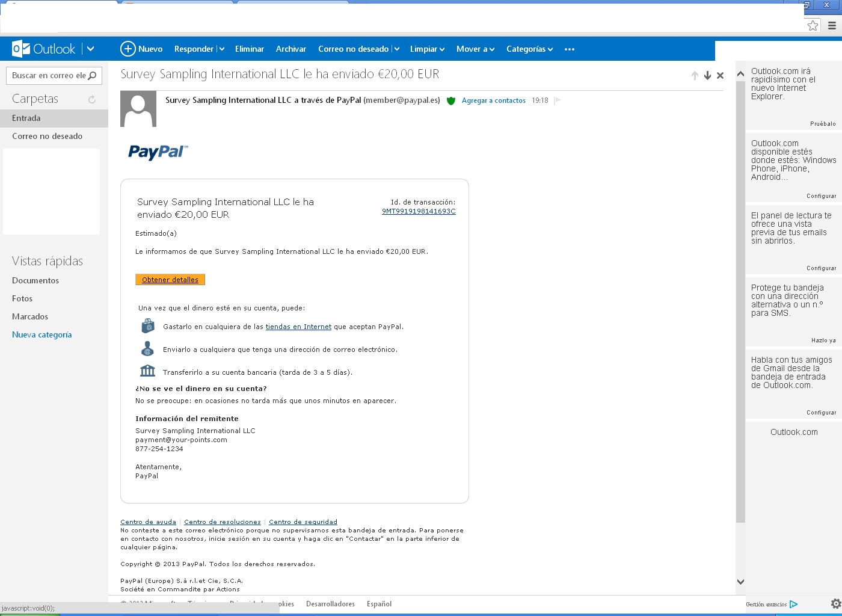Click Español language footer link
Viewport: 842px width, 616px height.
pyautogui.click(x=379, y=604)
